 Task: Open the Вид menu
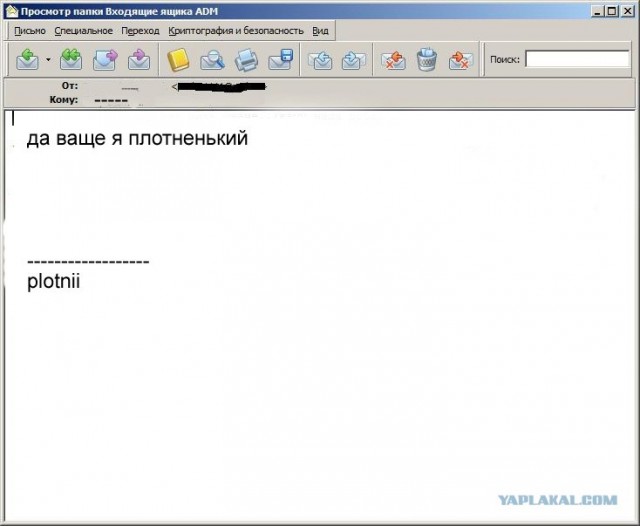(x=320, y=31)
